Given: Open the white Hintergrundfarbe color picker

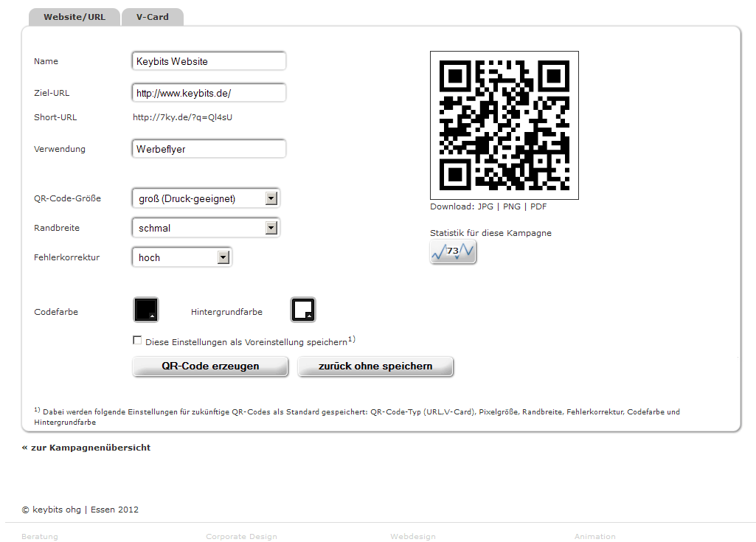Looking at the screenshot, I should 303,310.
